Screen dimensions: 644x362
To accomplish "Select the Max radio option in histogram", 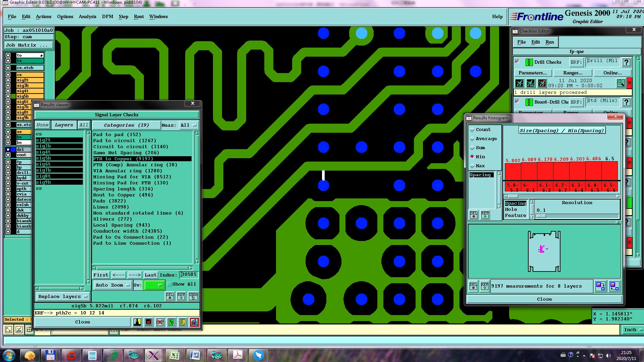I will [x=472, y=166].
